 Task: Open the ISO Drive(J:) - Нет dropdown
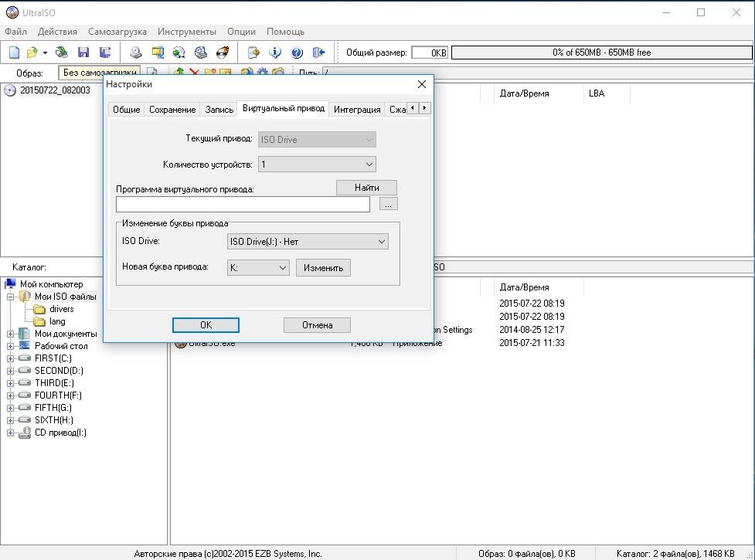point(308,242)
